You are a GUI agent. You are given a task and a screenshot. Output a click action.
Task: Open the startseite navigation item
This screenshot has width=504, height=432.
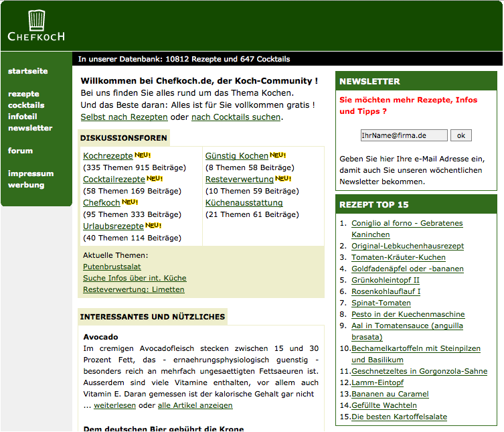(x=27, y=71)
